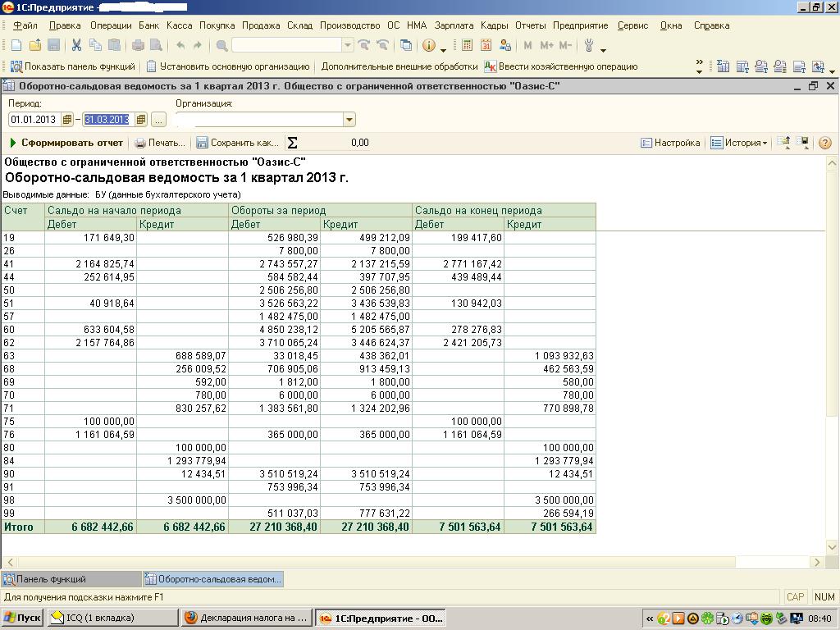Open the История dropdown
This screenshot has height=630, width=840.
coord(738,143)
